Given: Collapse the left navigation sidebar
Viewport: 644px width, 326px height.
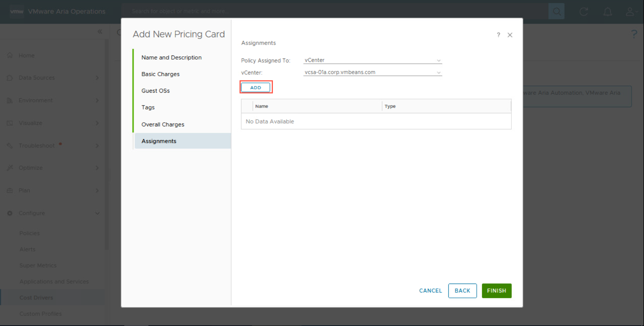Looking at the screenshot, I should click(x=100, y=32).
